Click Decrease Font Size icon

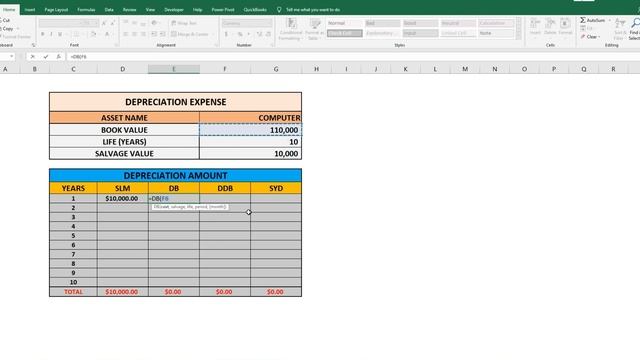point(113,23)
